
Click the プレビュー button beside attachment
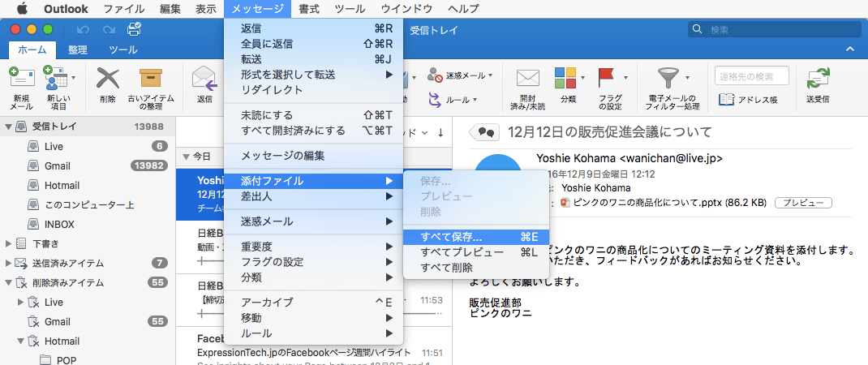tap(803, 203)
